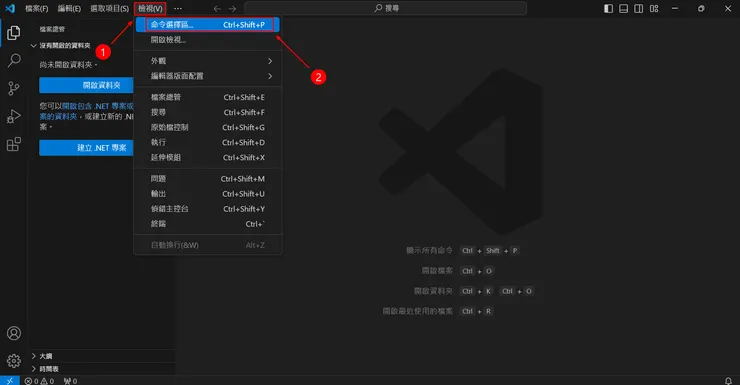Open the Explorer view in activity bar
This screenshot has height=385, width=740.
tap(14, 33)
